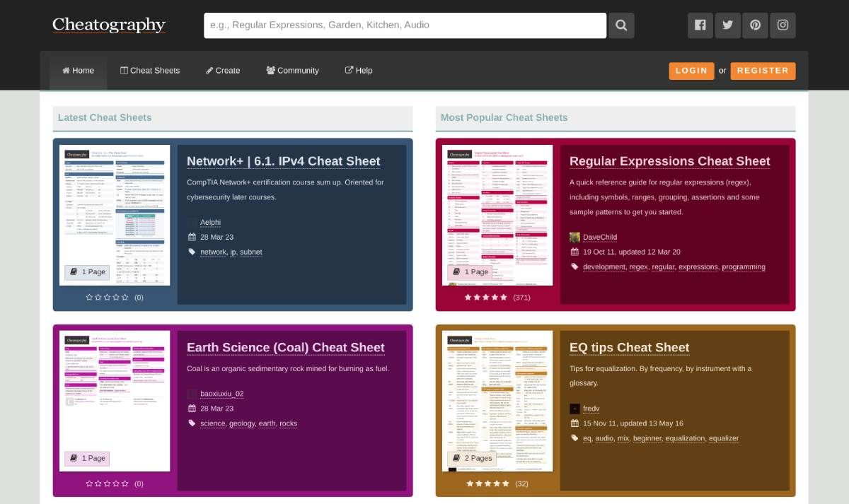Click the 1 Page badge on Regular Expressions
The image size is (849, 504).
click(470, 271)
